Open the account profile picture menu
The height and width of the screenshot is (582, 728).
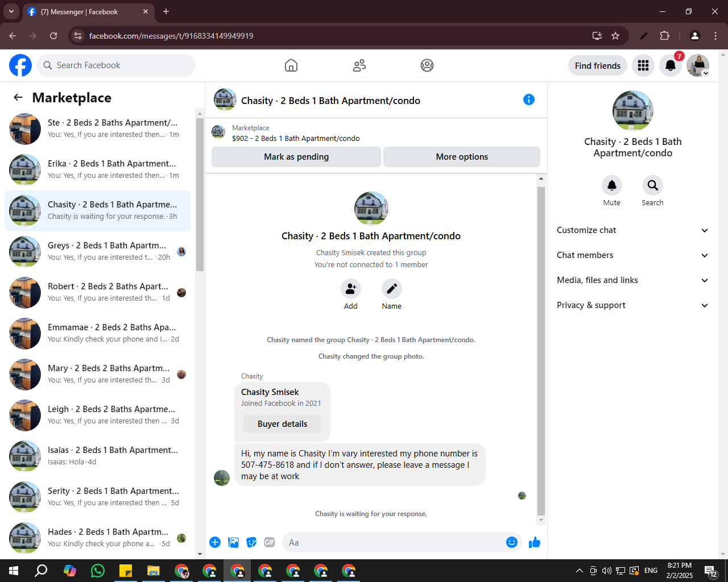pyautogui.click(x=698, y=65)
